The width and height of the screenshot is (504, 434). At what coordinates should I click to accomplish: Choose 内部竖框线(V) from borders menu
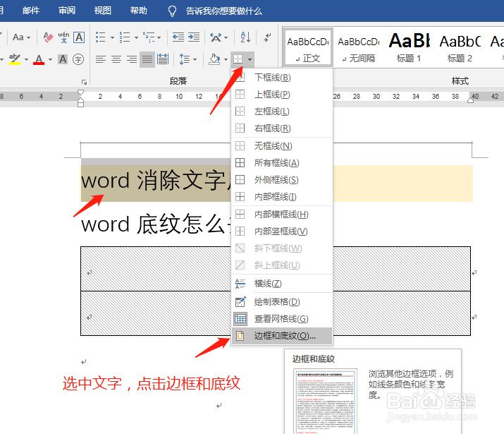coord(282,231)
